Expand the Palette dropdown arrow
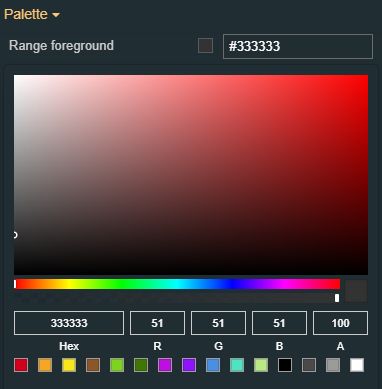 [x=56, y=15]
